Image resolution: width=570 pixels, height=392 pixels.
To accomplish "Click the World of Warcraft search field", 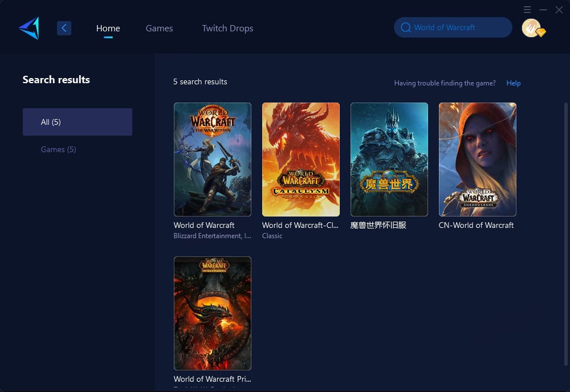I will [453, 27].
